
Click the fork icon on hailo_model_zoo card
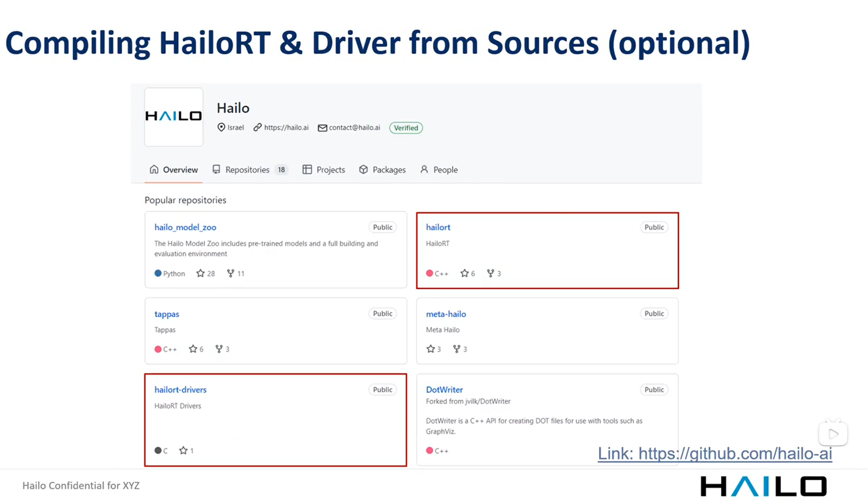click(x=230, y=273)
